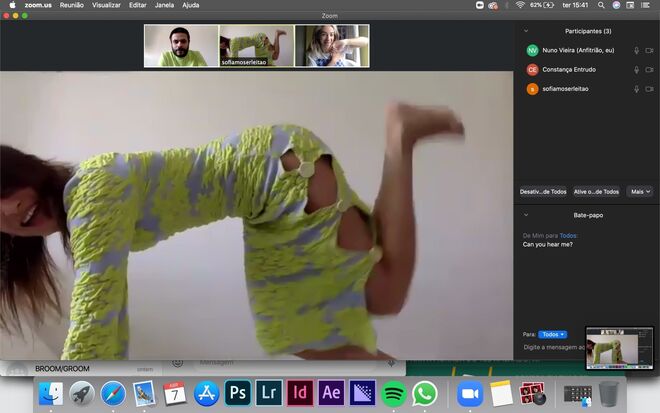Launch Lightroom from the dock

268,393
